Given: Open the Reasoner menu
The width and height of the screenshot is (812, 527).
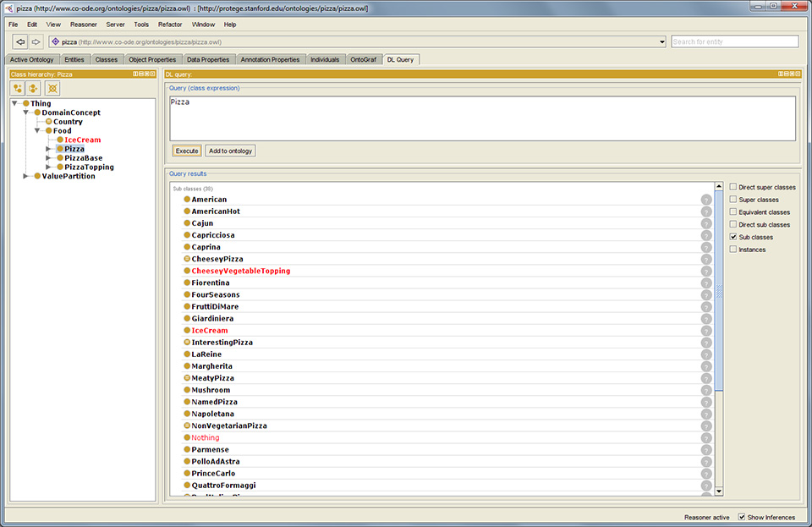Looking at the screenshot, I should (84, 25).
